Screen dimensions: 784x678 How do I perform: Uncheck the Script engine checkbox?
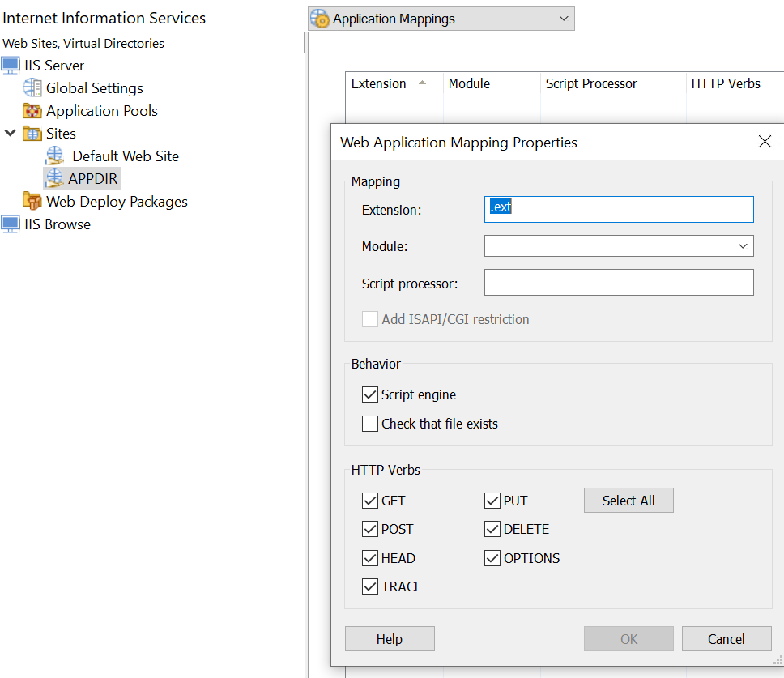pos(370,394)
